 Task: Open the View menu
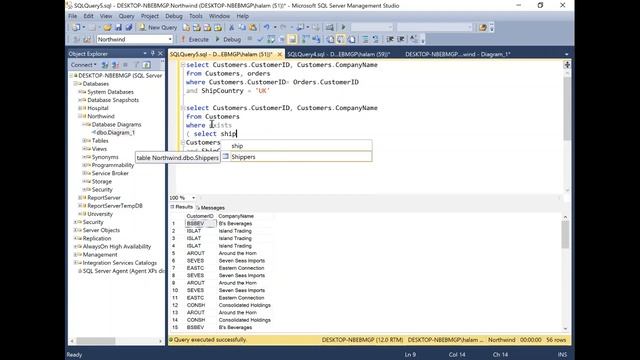click(x=106, y=16)
